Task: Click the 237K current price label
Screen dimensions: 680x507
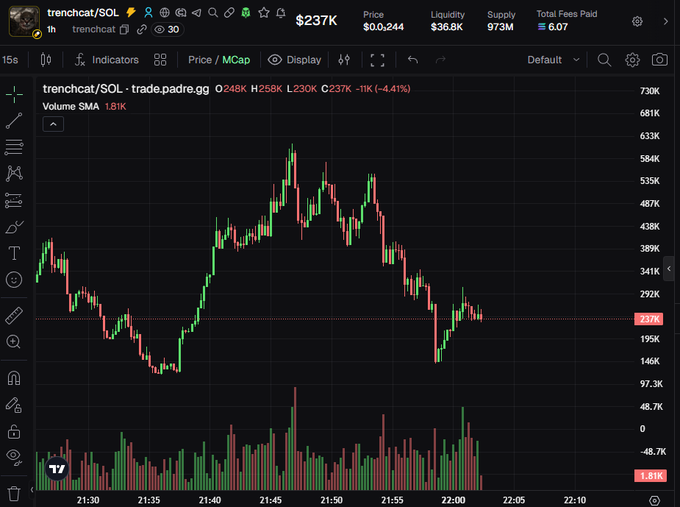Action: 649,319
